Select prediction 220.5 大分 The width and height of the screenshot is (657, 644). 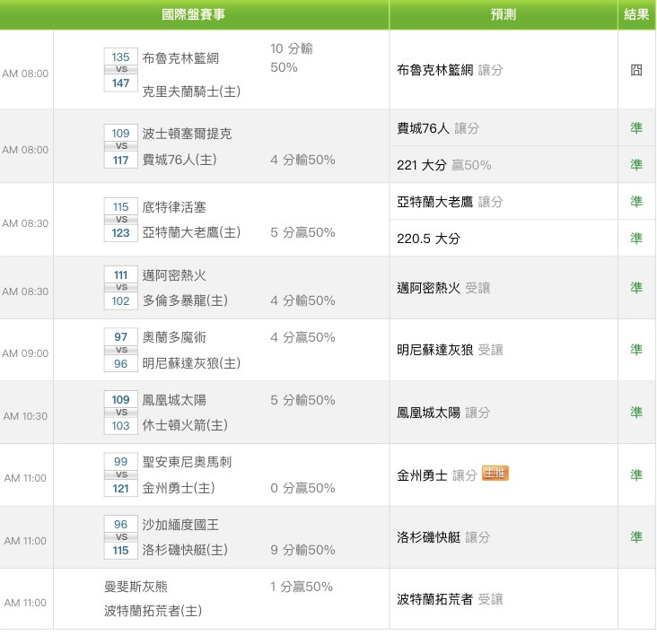point(429,239)
